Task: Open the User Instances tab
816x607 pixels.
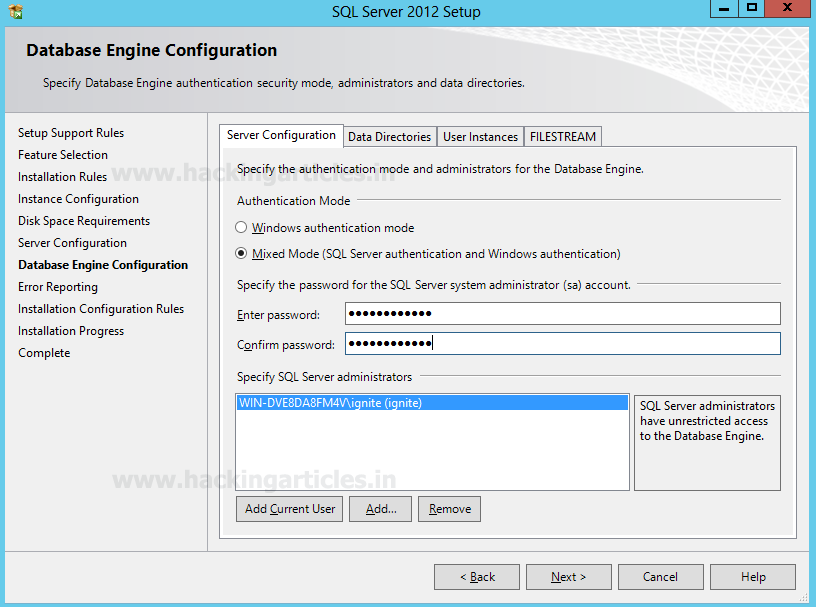Action: (x=480, y=137)
